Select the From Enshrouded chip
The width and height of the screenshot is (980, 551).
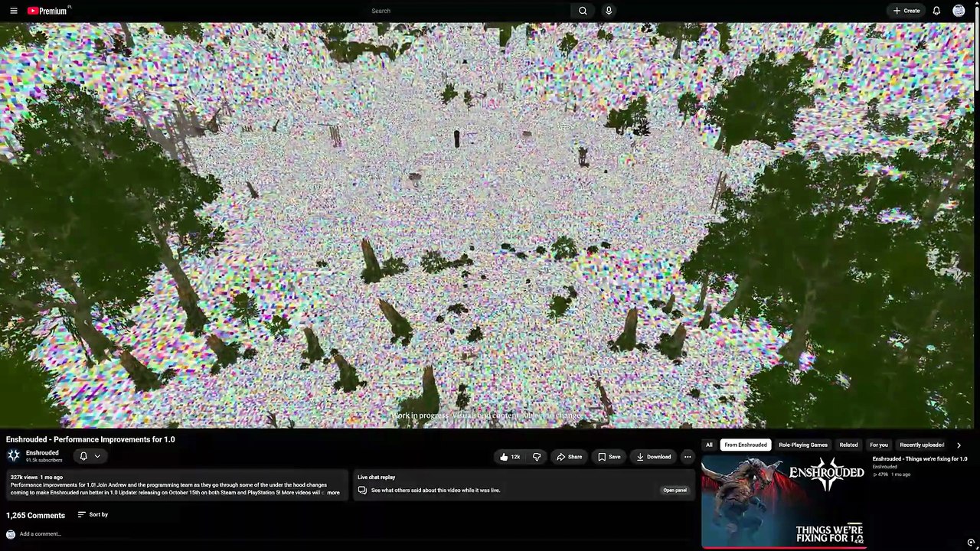[746, 445]
